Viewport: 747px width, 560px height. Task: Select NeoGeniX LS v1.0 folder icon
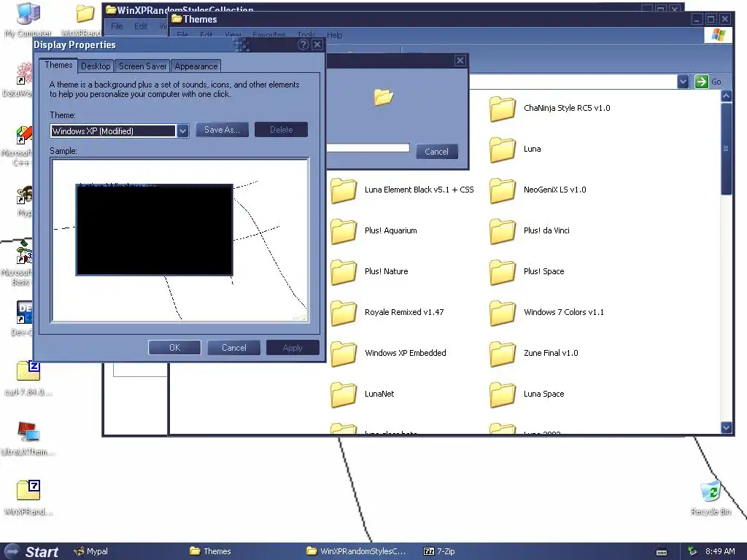[x=503, y=190]
